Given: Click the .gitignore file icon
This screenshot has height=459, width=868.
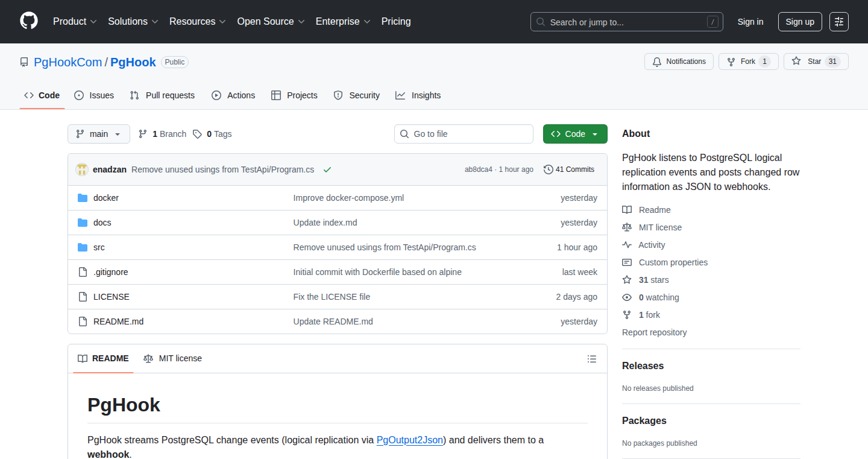Looking at the screenshot, I should pyautogui.click(x=83, y=272).
